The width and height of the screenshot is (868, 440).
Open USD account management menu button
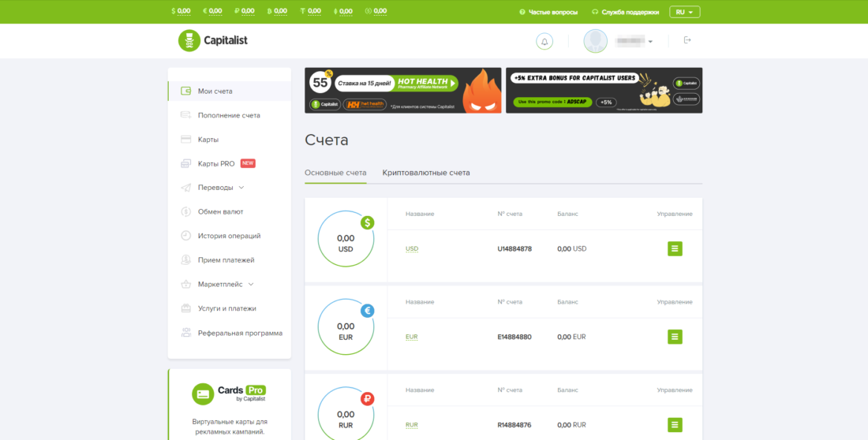(x=675, y=248)
